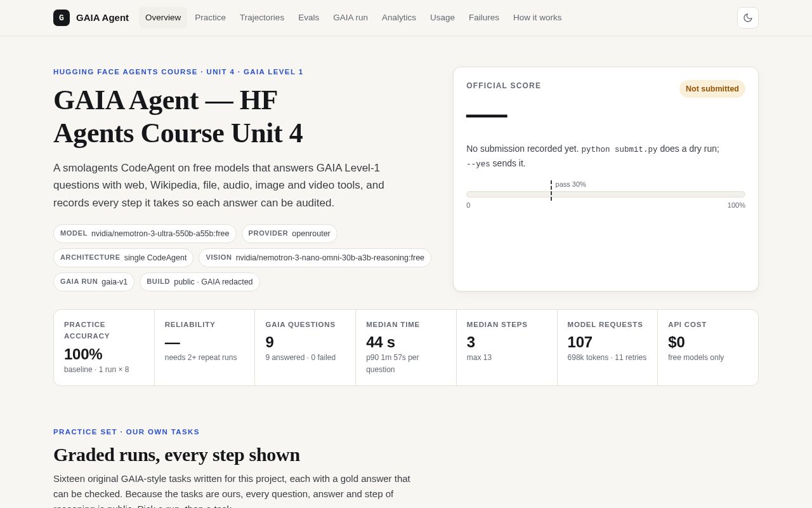812x508 pixels.
Task: Click the Median Time 44 s value
Action: [x=381, y=342]
